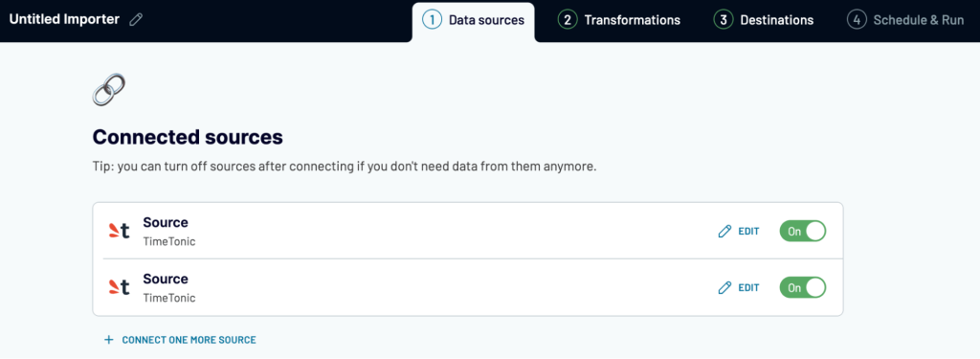Viewport: 980px width, 359px height.
Task: Click the chain link icon above Connected sources
Action: 109,89
